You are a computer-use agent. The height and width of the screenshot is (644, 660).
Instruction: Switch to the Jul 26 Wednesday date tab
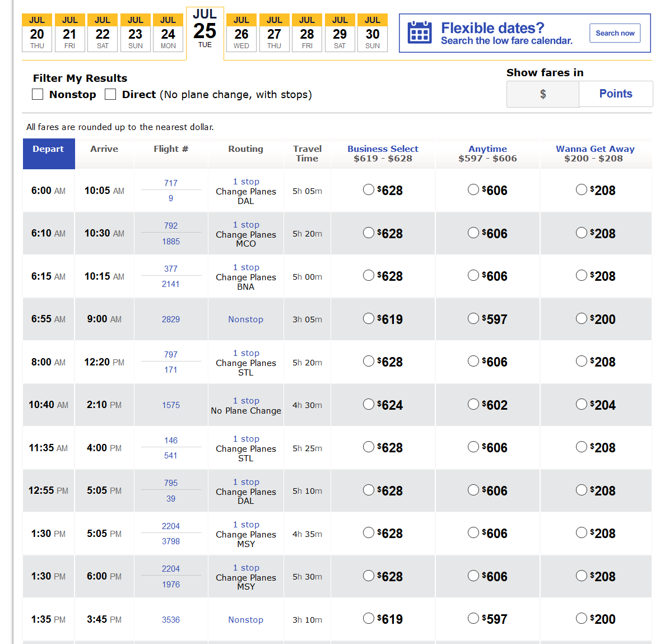click(x=241, y=34)
